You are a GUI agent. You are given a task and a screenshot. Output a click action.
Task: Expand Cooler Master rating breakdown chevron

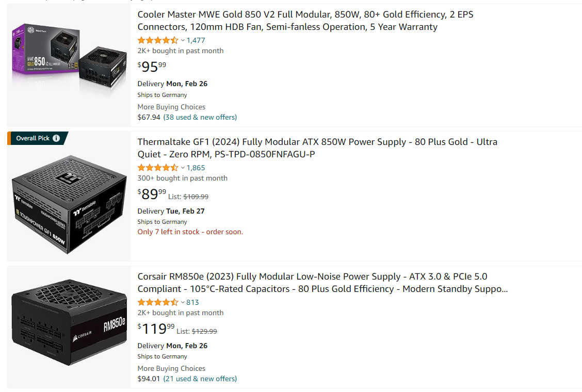tap(183, 40)
